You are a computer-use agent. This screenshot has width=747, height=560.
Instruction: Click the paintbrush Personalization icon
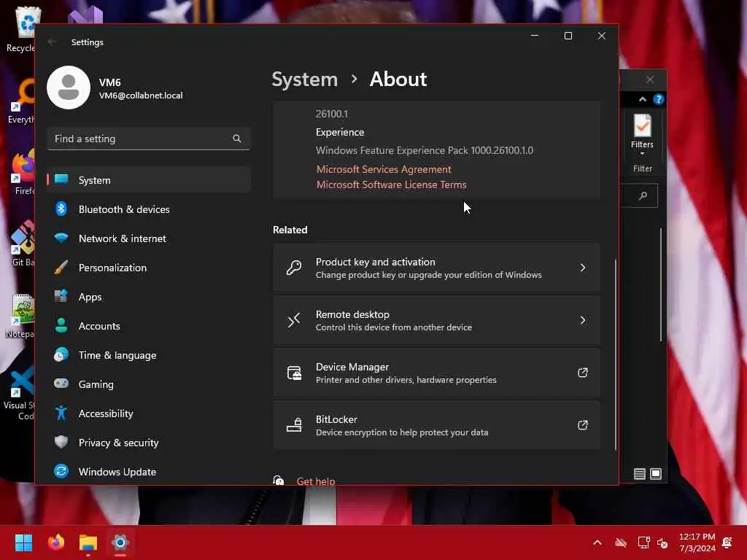pos(61,267)
